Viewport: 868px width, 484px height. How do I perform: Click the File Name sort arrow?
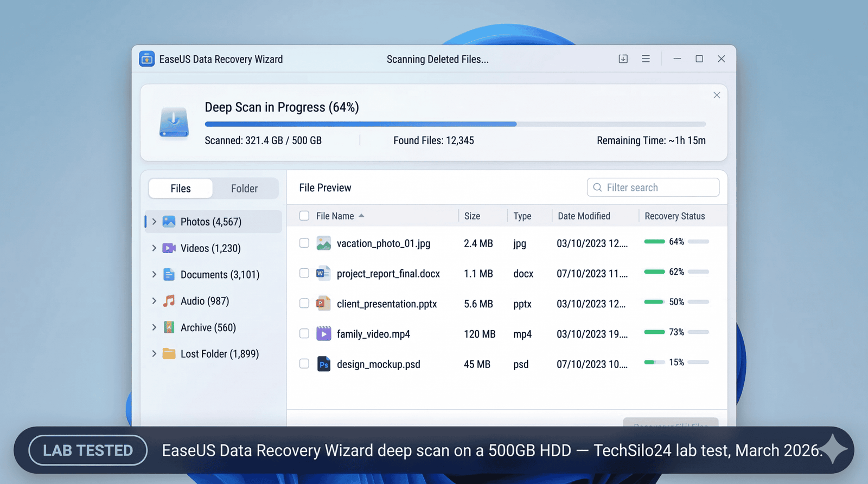pos(361,216)
